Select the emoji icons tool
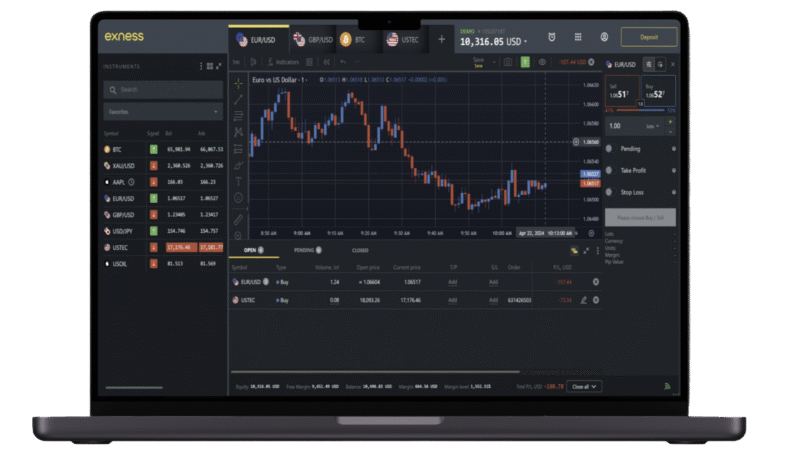 [x=238, y=197]
